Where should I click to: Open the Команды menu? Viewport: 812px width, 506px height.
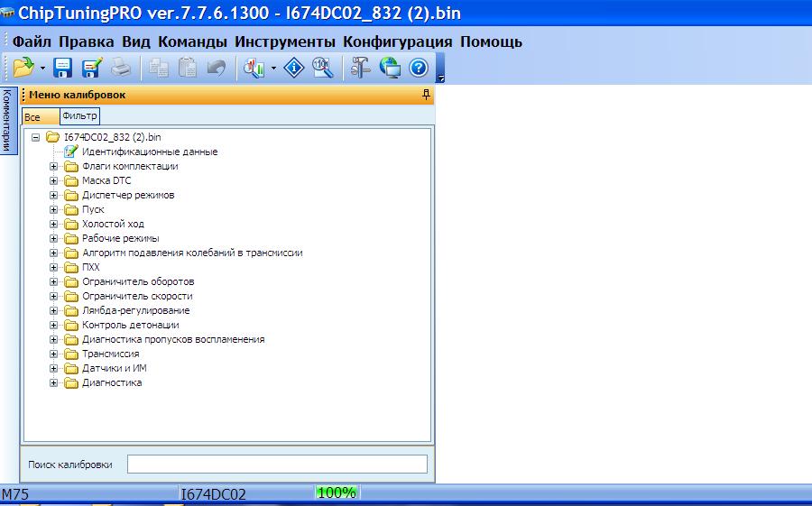pos(192,41)
